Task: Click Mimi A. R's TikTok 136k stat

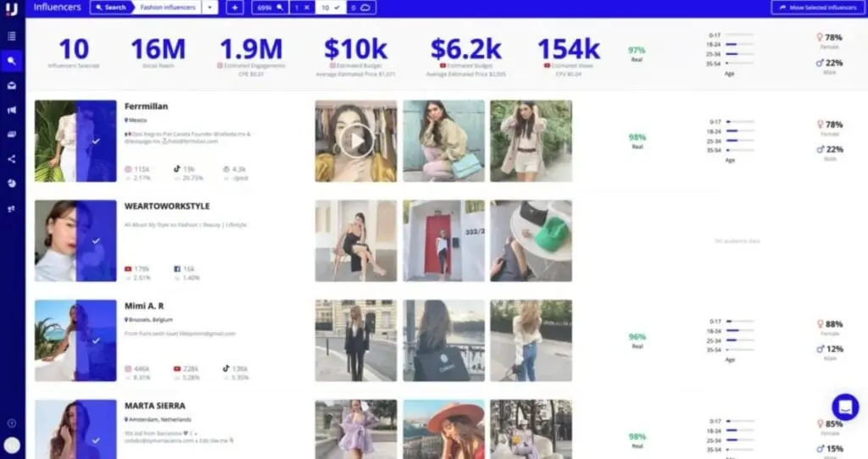Action: click(x=236, y=368)
